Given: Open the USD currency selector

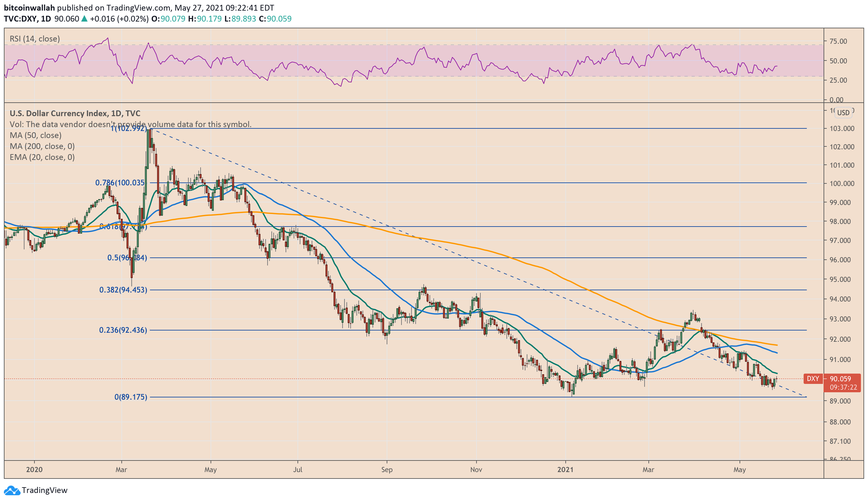Looking at the screenshot, I should point(843,113).
